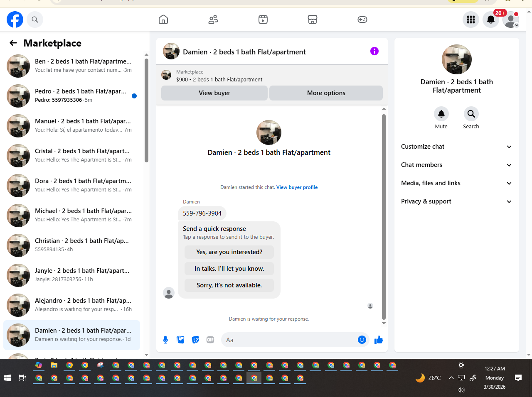Open Facebook search magnifier
532x397 pixels.
[x=35, y=20]
